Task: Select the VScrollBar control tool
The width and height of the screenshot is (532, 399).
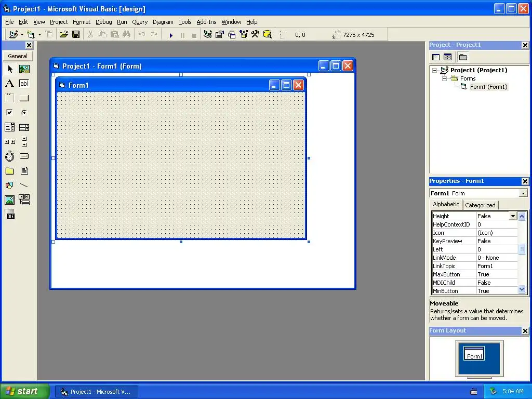Action: point(24,142)
